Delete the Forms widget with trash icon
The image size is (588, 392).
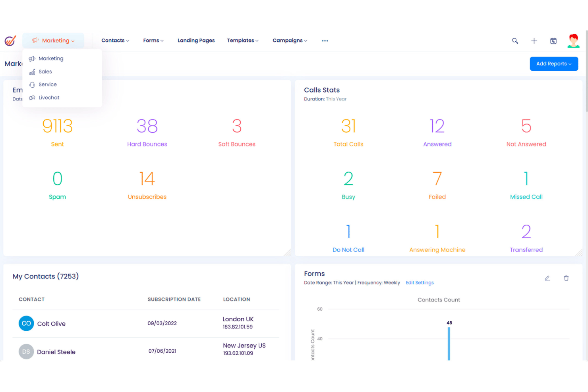566,278
